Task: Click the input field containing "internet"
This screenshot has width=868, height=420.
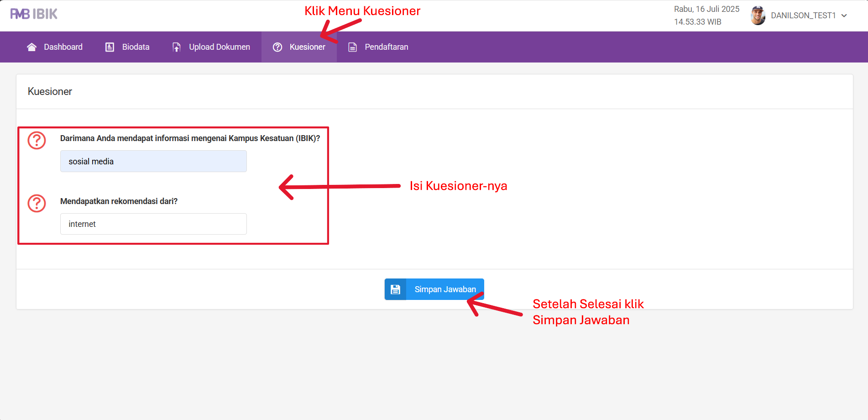Action: click(x=153, y=224)
